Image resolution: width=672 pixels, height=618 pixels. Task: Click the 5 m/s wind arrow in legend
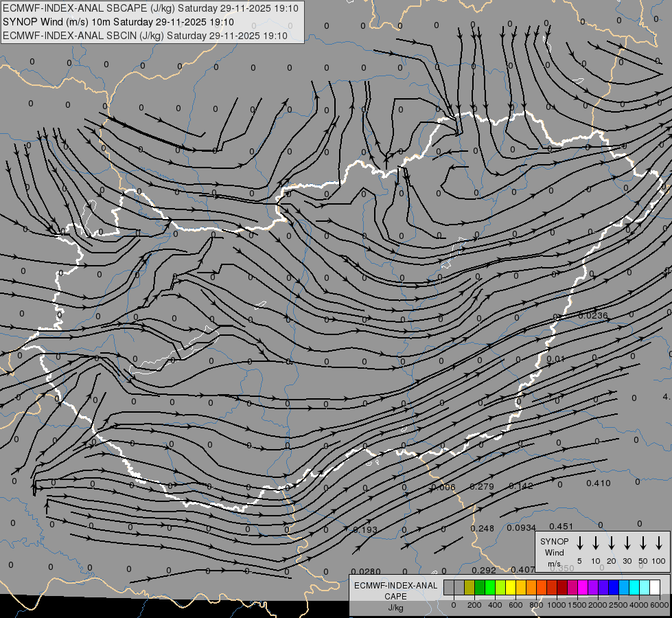coord(579,543)
